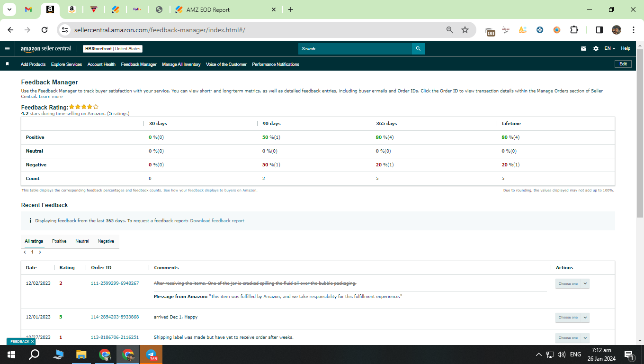Open Windows taskbar search
The height and width of the screenshot is (364, 644).
(34, 355)
